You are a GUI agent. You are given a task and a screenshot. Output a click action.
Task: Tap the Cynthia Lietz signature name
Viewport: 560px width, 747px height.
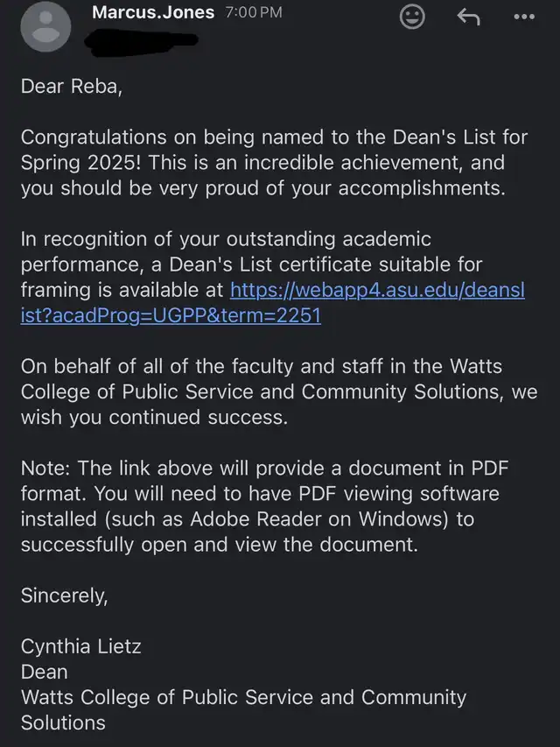81,646
